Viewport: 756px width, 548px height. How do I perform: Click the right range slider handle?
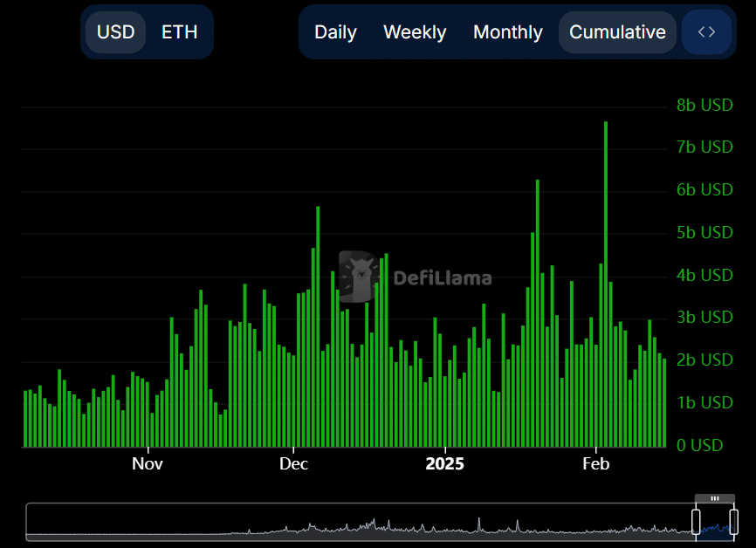click(x=734, y=521)
